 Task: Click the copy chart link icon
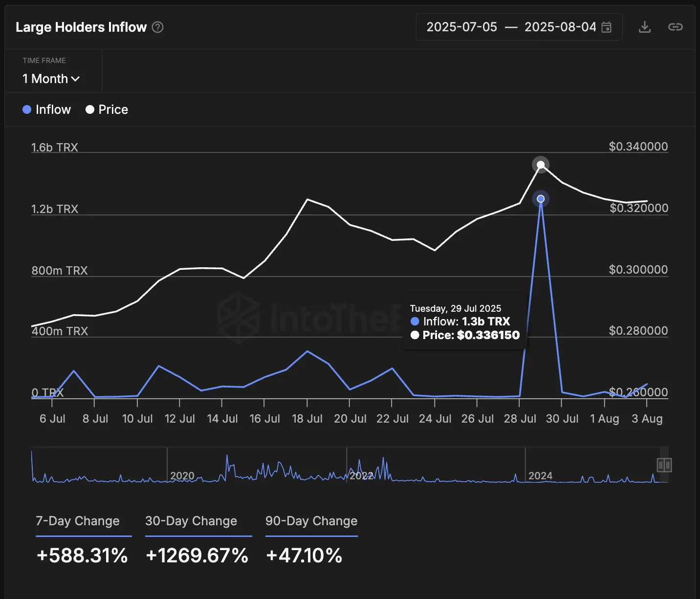click(x=676, y=27)
